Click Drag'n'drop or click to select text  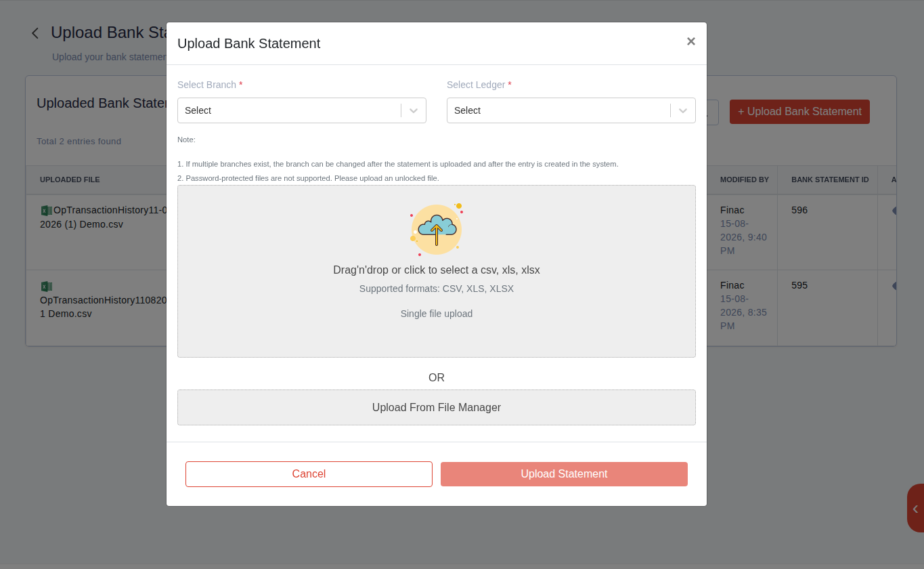coord(437,270)
